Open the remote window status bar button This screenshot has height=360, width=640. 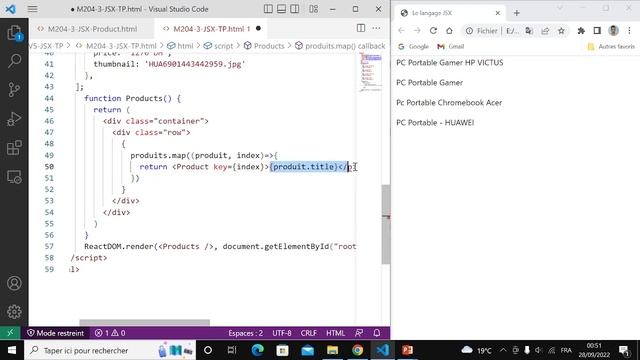[x=10, y=333]
